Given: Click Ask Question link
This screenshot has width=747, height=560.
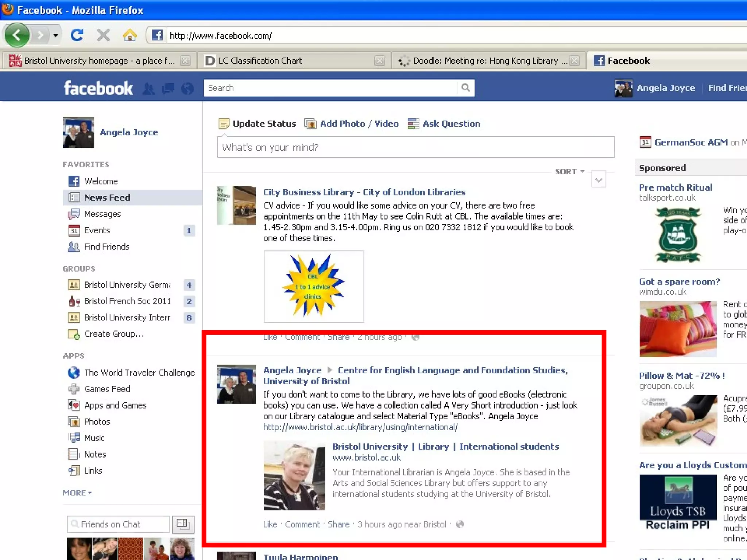Looking at the screenshot, I should tap(451, 124).
